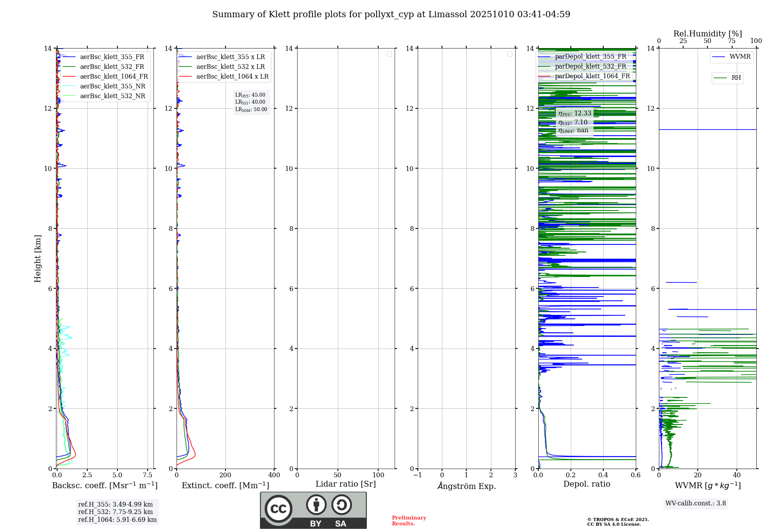Click the aerBsc_klett_1064 x LR legend label
Screen dimensions: 783x532
pyautogui.click(x=233, y=77)
